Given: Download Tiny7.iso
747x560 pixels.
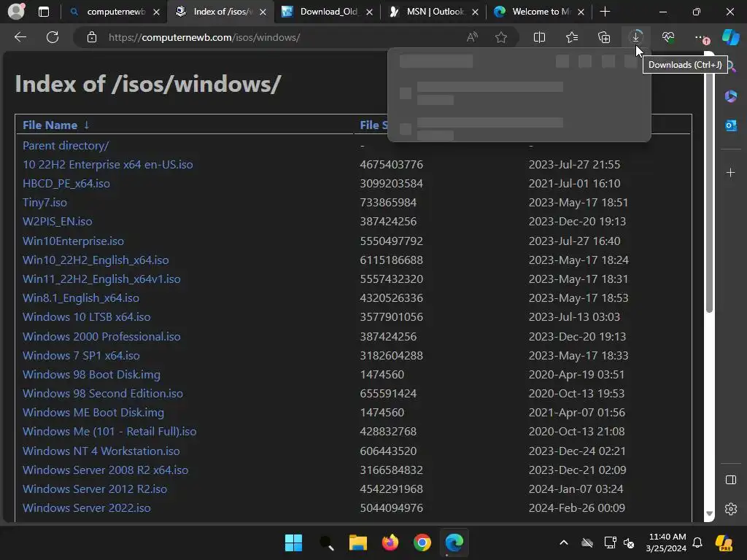Looking at the screenshot, I should [x=44, y=203].
